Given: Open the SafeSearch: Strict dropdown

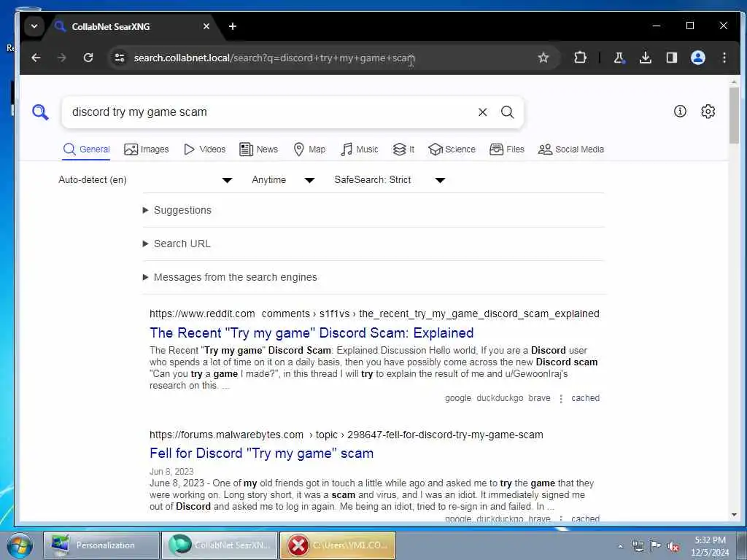Looking at the screenshot, I should [x=390, y=179].
